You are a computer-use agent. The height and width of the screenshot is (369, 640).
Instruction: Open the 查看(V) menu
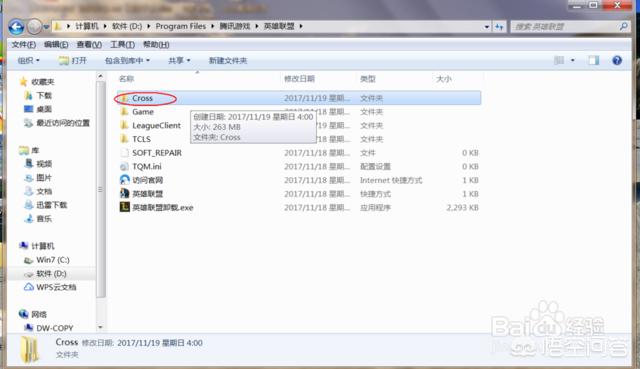(89, 44)
